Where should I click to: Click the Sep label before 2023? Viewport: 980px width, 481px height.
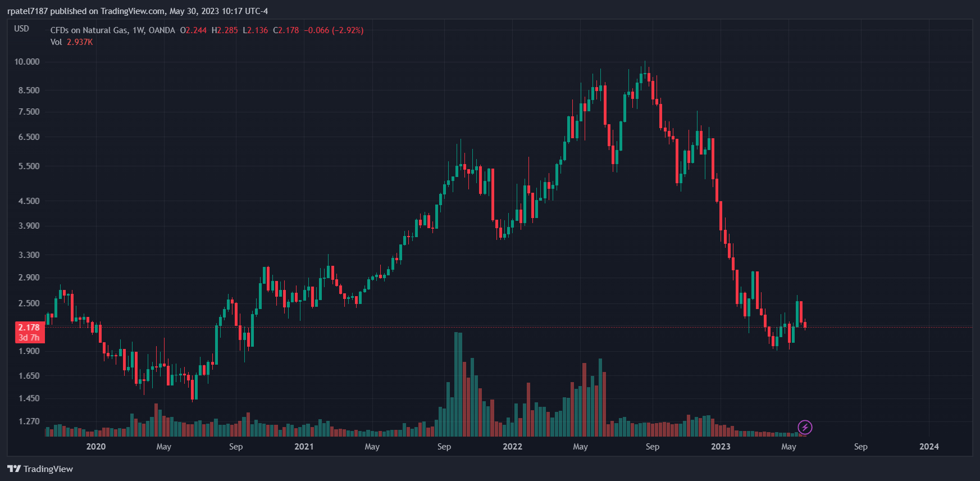pos(653,447)
